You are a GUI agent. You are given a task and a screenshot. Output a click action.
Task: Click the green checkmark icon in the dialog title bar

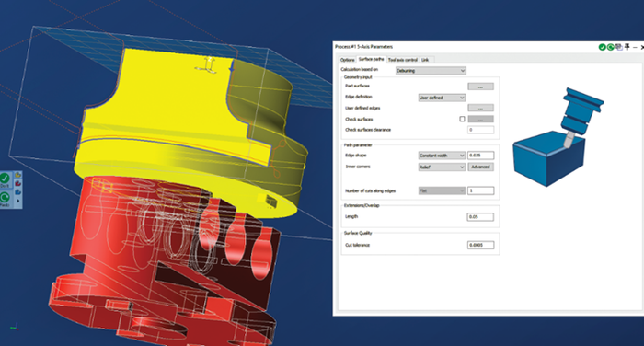point(602,47)
